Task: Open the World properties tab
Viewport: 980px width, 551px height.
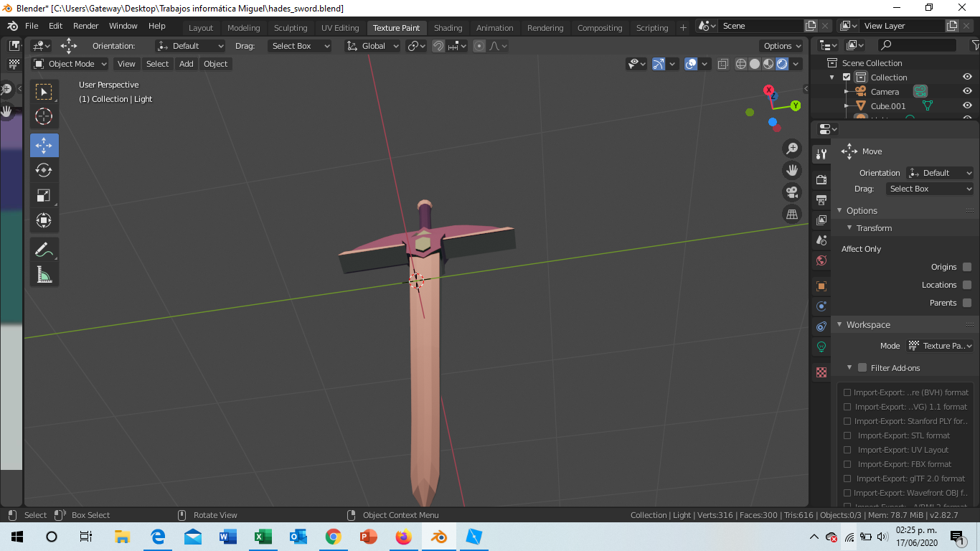Action: coord(821,260)
